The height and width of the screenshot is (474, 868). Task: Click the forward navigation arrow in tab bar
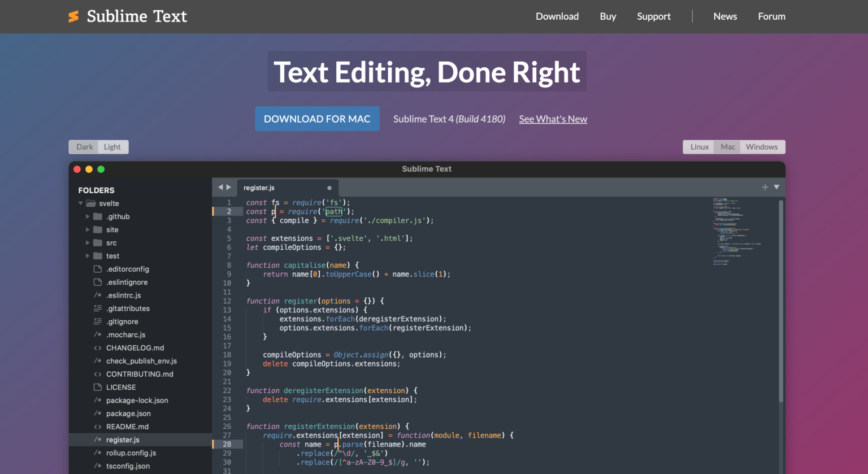[x=228, y=186]
